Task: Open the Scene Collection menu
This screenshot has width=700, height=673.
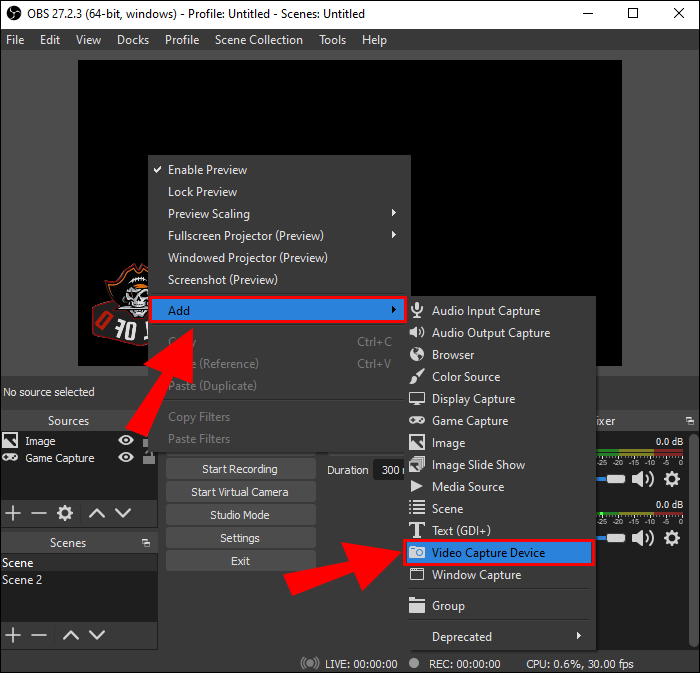Action: tap(258, 40)
